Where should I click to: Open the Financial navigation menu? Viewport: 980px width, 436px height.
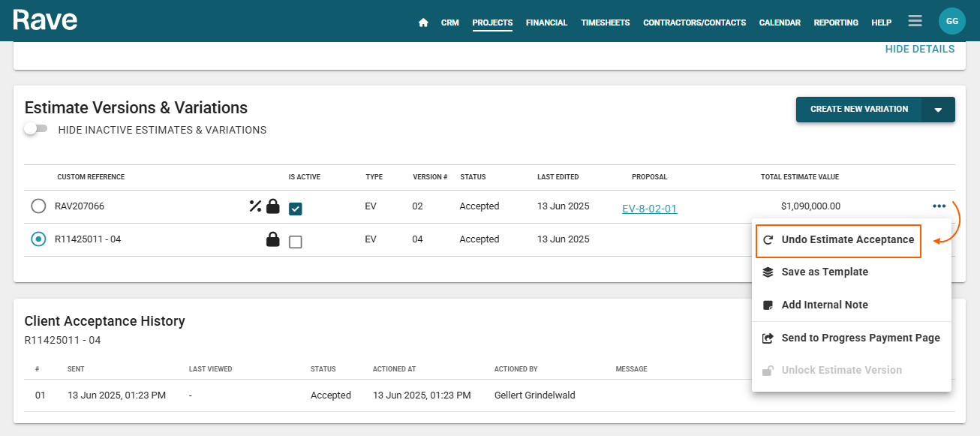coord(546,23)
